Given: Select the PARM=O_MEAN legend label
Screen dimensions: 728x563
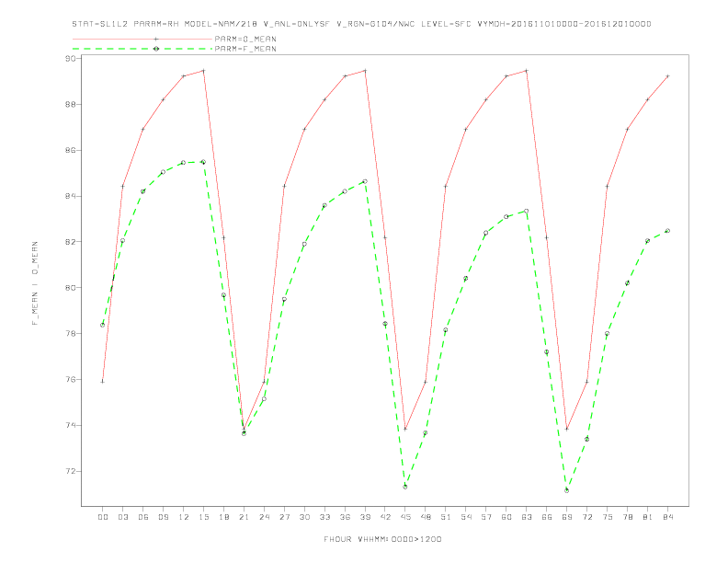Looking at the screenshot, I should [x=245, y=39].
